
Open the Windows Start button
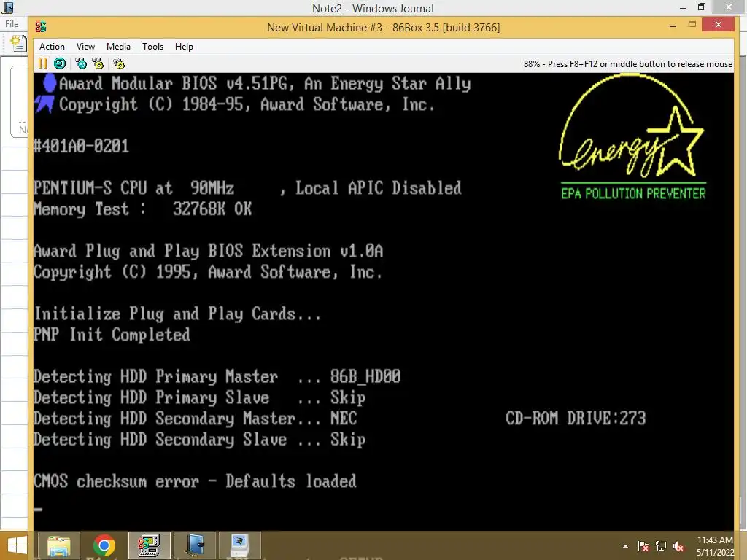coord(18,545)
